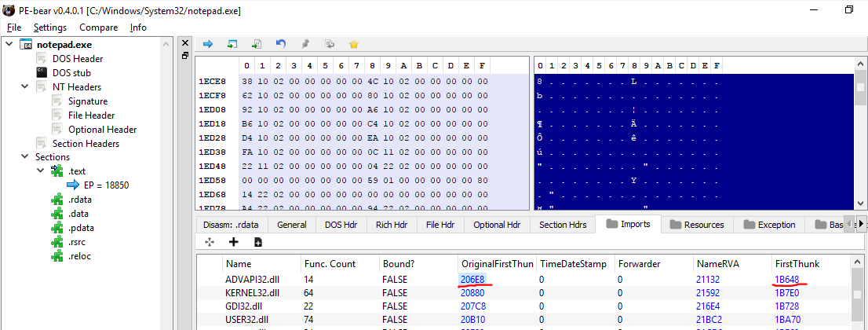Select DOS Header in the tree
The image size is (868, 330).
78,59
